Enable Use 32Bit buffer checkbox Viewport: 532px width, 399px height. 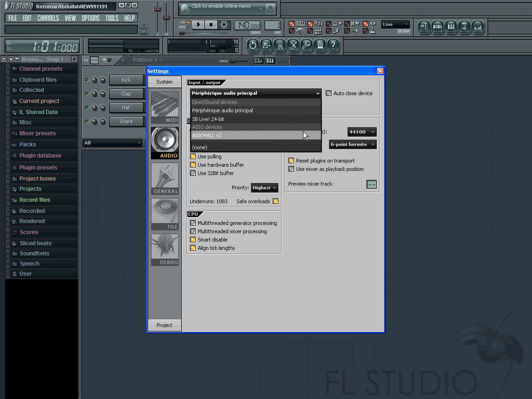point(193,173)
